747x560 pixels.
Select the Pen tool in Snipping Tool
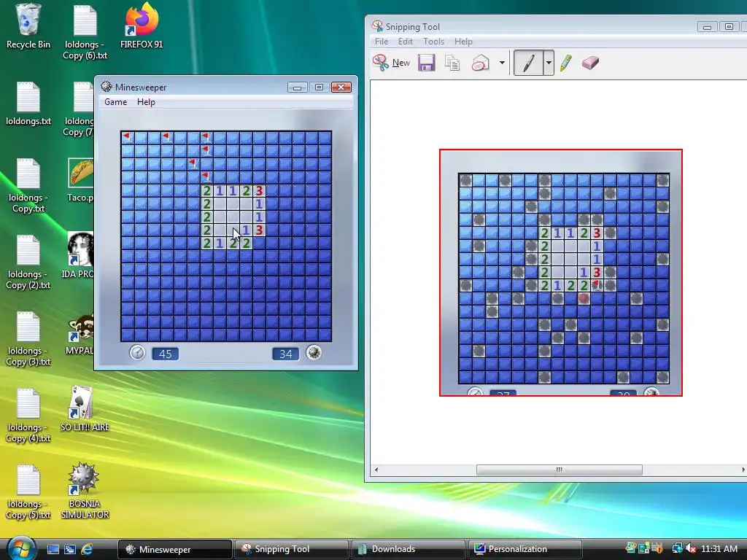click(528, 63)
